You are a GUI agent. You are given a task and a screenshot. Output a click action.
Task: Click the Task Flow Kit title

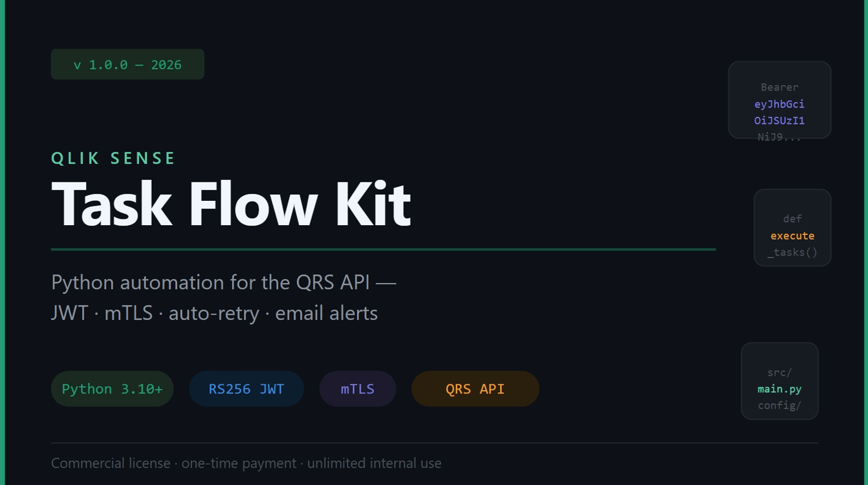(231, 204)
